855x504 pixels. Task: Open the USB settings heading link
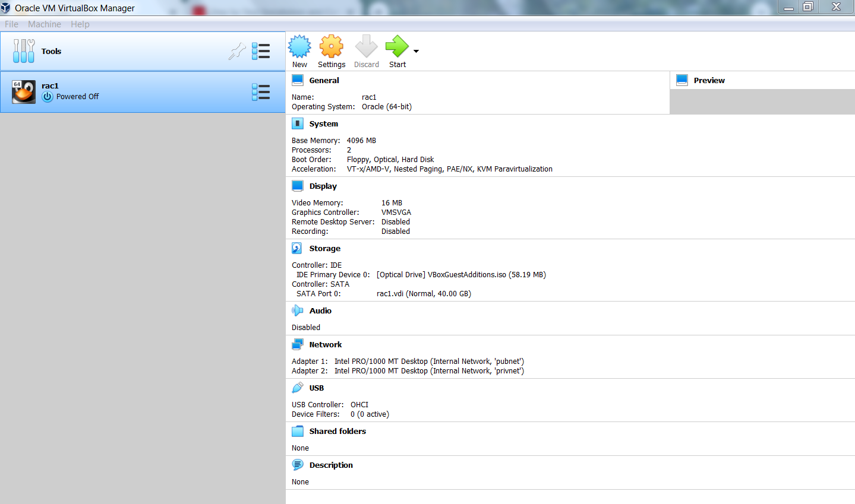point(317,388)
